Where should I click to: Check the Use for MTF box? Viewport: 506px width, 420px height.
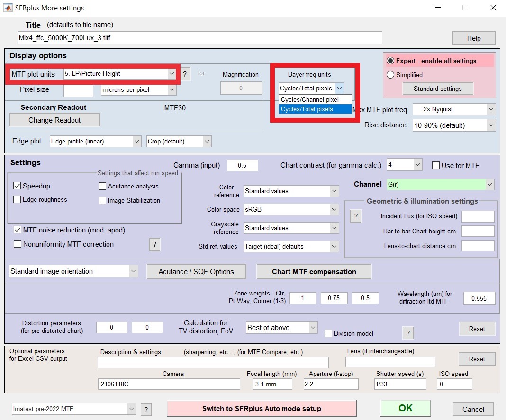[x=436, y=165]
